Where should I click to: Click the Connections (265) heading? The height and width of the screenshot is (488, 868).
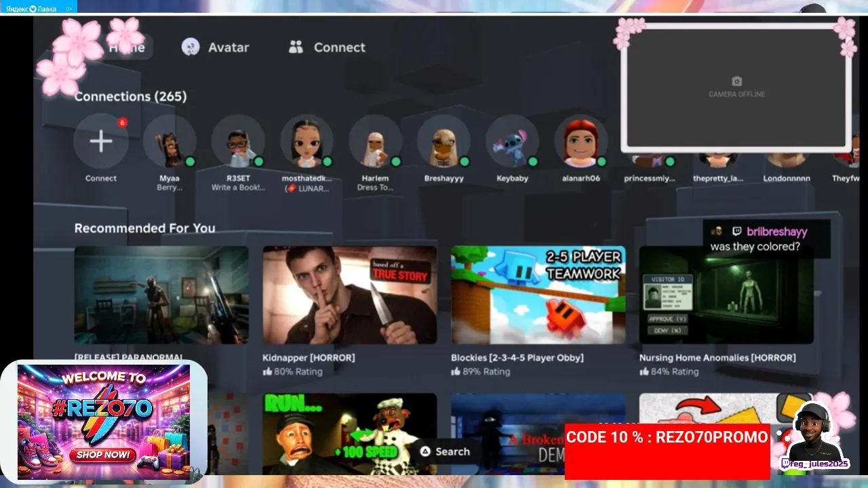pos(130,96)
